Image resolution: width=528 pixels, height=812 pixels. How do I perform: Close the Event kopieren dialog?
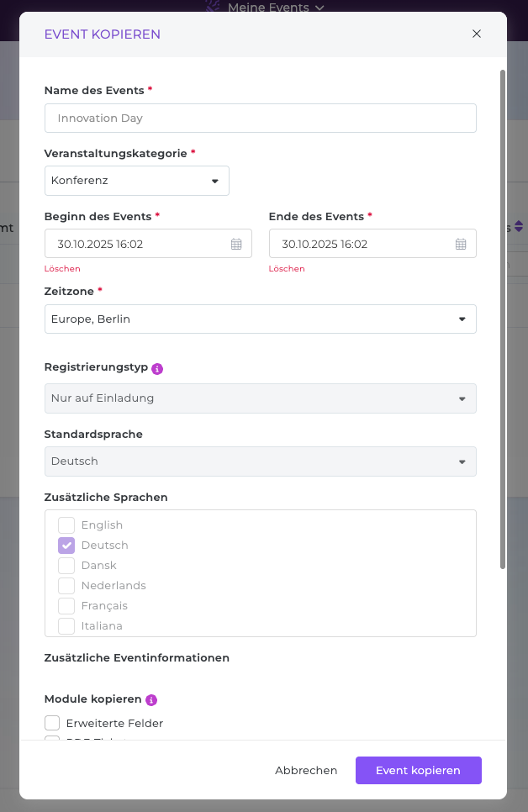(x=477, y=34)
